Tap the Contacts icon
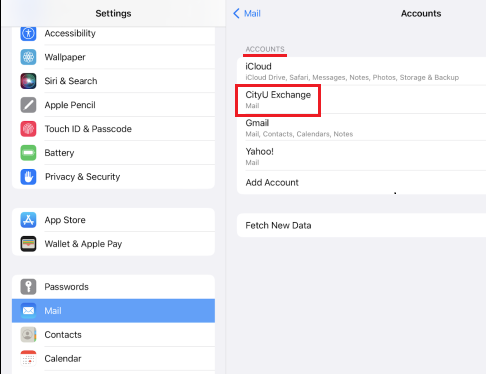 click(28, 335)
